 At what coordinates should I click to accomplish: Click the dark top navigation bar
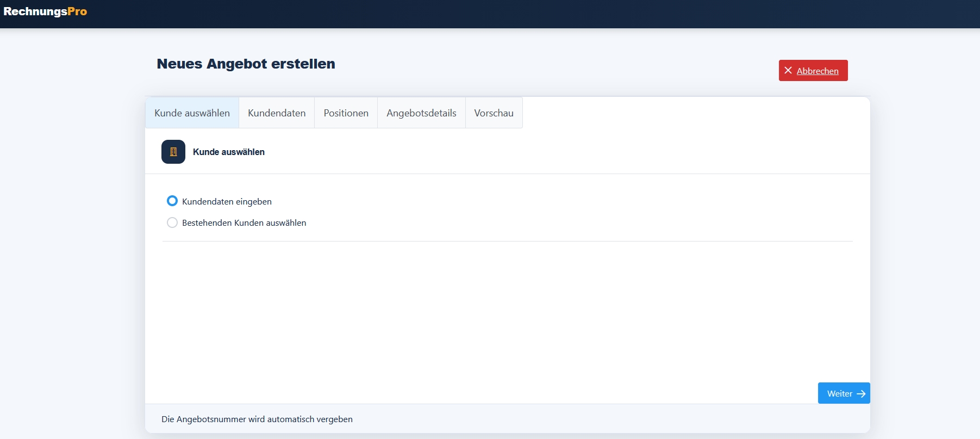click(x=490, y=14)
